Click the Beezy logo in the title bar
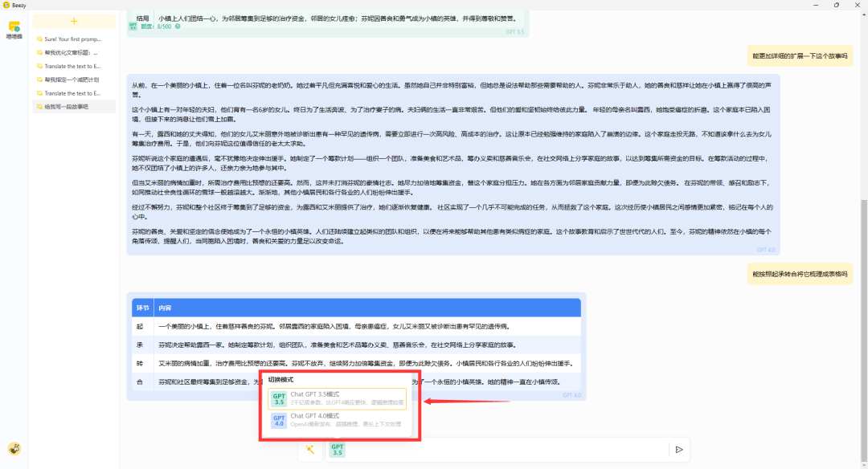The image size is (868, 469). tap(7, 6)
